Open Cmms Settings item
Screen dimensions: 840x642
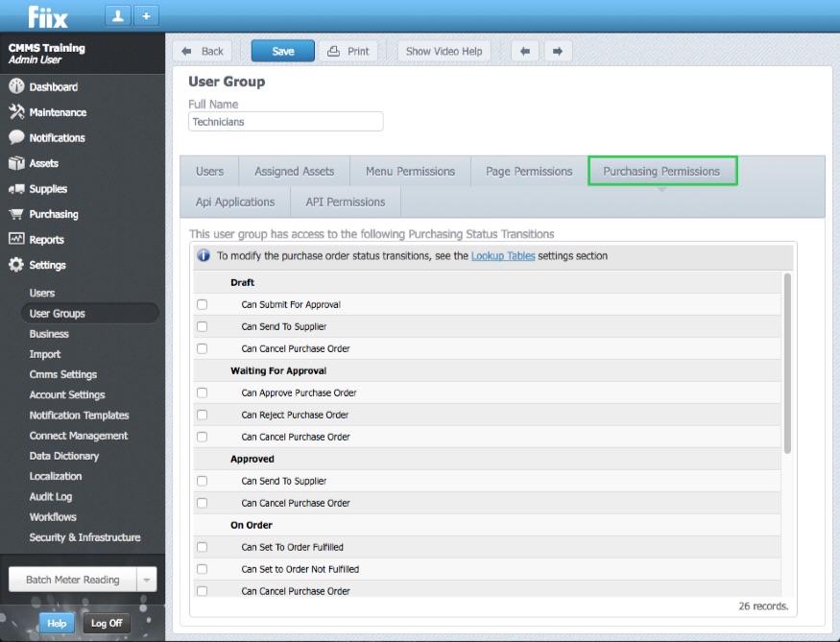63,374
